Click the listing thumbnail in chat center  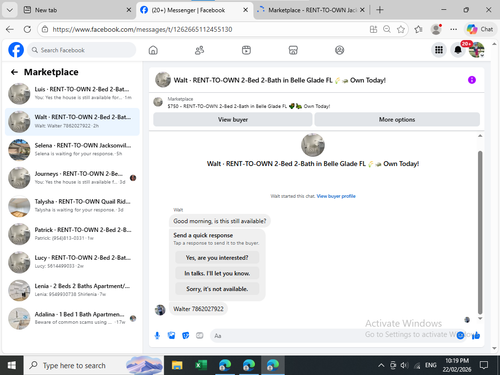(x=313, y=145)
